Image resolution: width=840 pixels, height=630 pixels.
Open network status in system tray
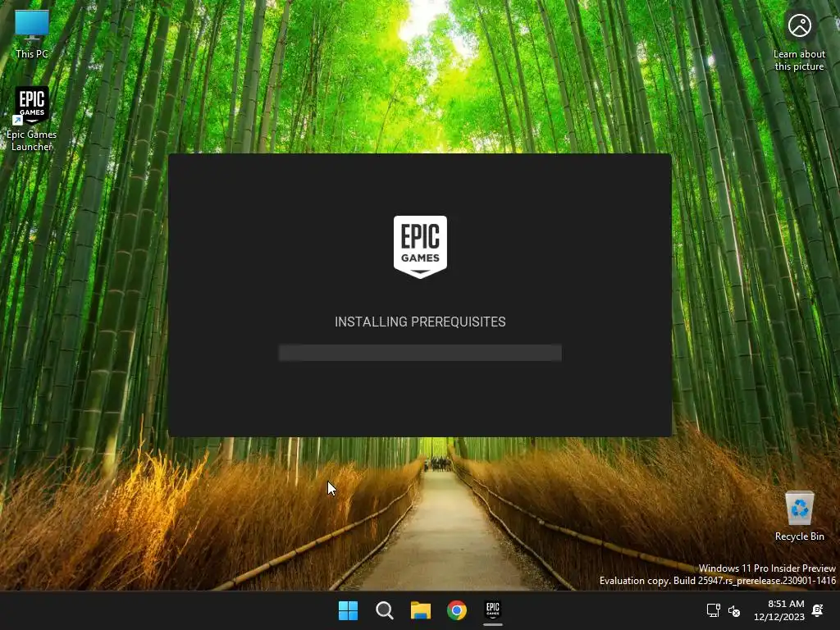713,610
